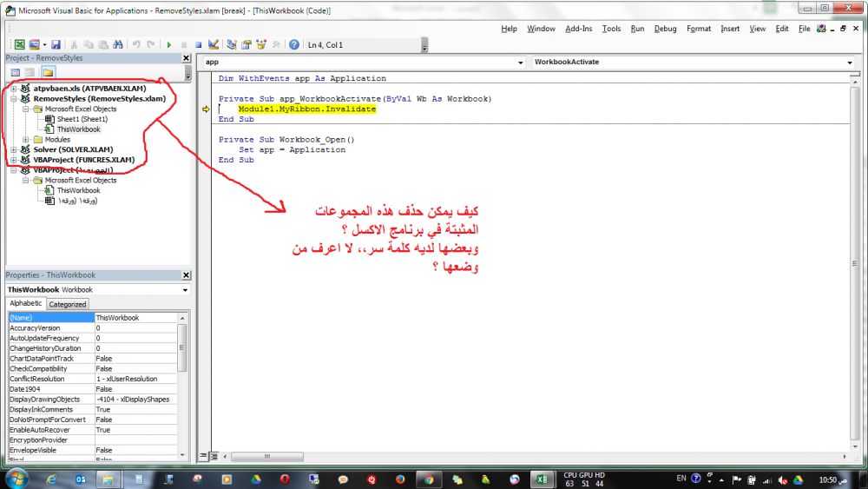Viewport: 868px width, 489px height.
Task: Close the Properties - ThisWorkbook pane
Action: pyautogui.click(x=186, y=275)
